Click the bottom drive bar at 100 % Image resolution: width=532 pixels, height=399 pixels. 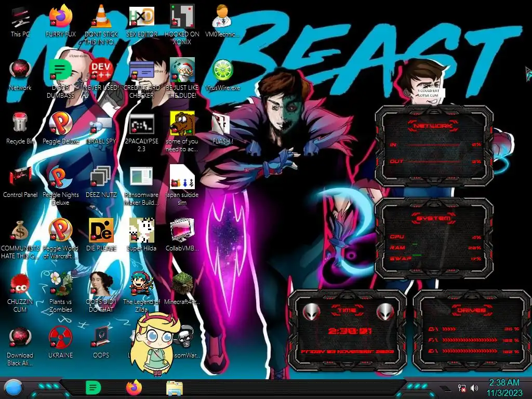tap(474, 352)
